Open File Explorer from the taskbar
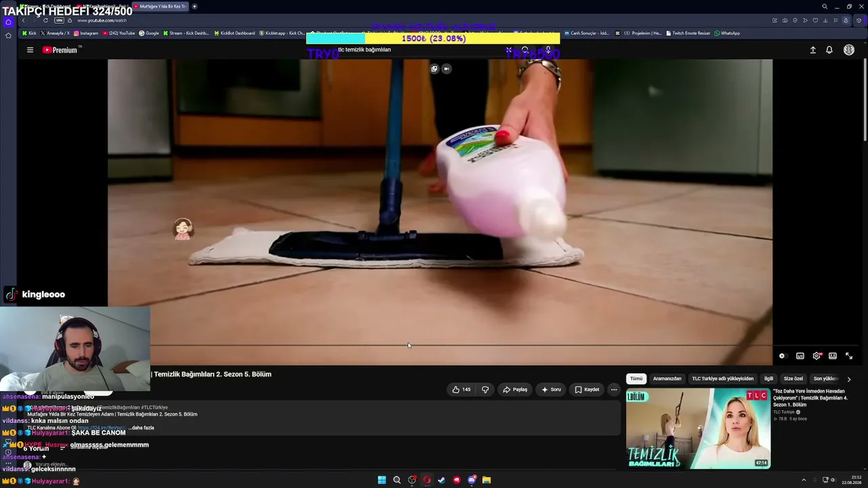Viewport: 868px width, 488px height. [x=486, y=480]
